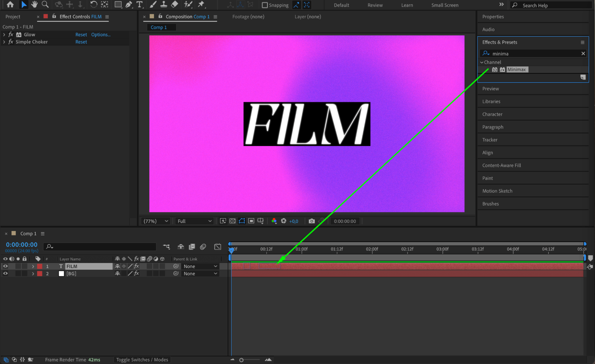Select the Puppet Pin tool
595x364 pixels.
point(202,4)
